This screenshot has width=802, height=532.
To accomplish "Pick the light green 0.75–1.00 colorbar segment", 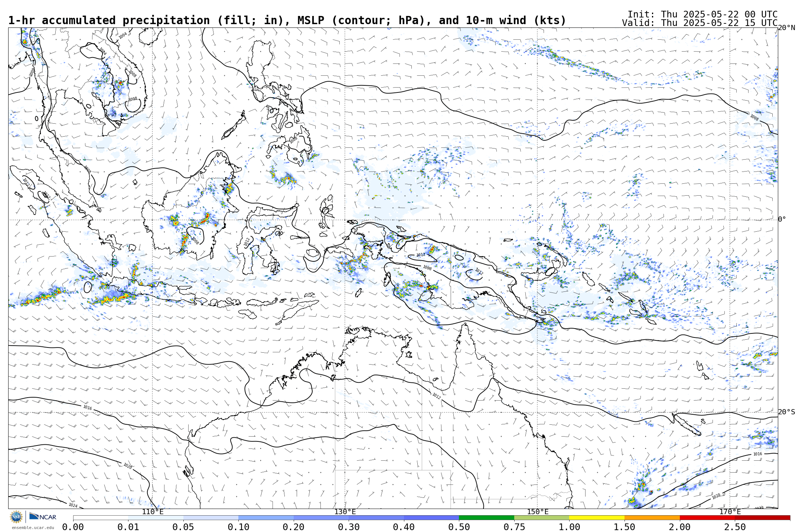I will tap(542, 518).
